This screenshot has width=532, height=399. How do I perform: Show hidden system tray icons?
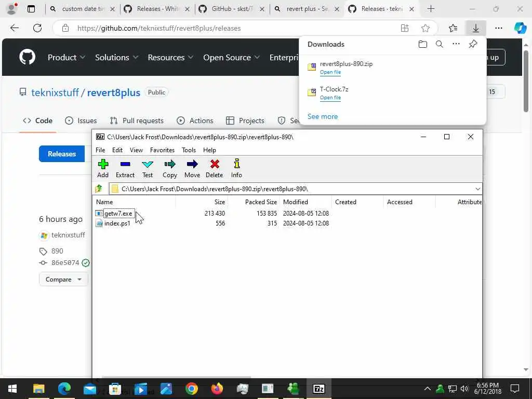428,389
